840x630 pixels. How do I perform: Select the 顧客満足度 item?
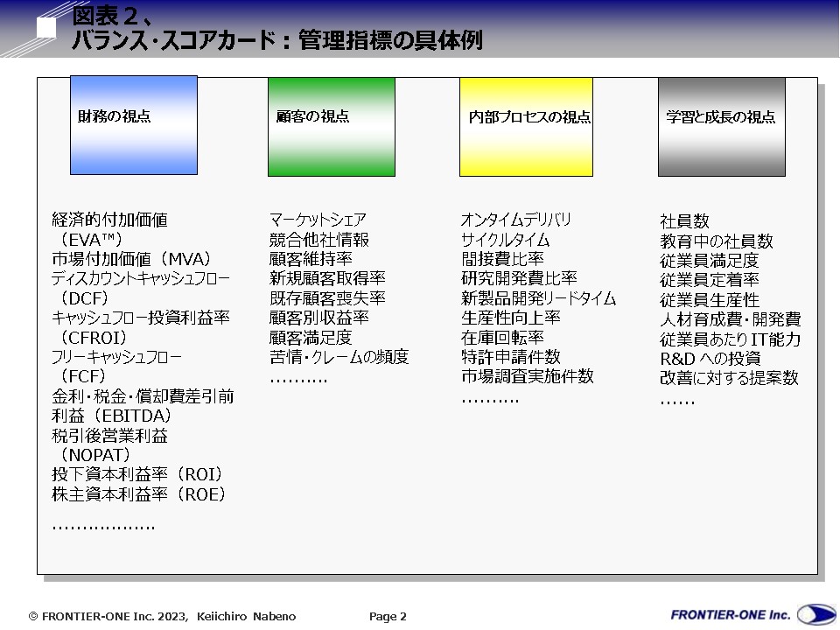pyautogui.click(x=311, y=337)
